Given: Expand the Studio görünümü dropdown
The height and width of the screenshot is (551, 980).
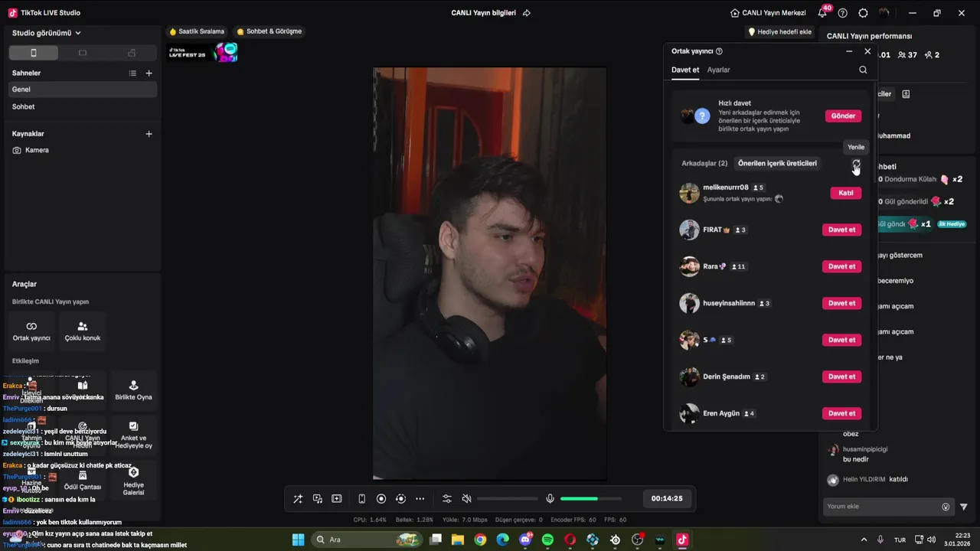Looking at the screenshot, I should click(47, 33).
